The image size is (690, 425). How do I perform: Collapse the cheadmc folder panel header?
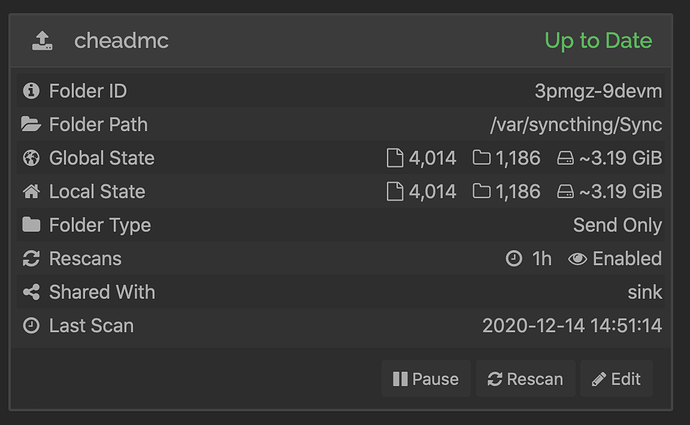pyautogui.click(x=341, y=40)
